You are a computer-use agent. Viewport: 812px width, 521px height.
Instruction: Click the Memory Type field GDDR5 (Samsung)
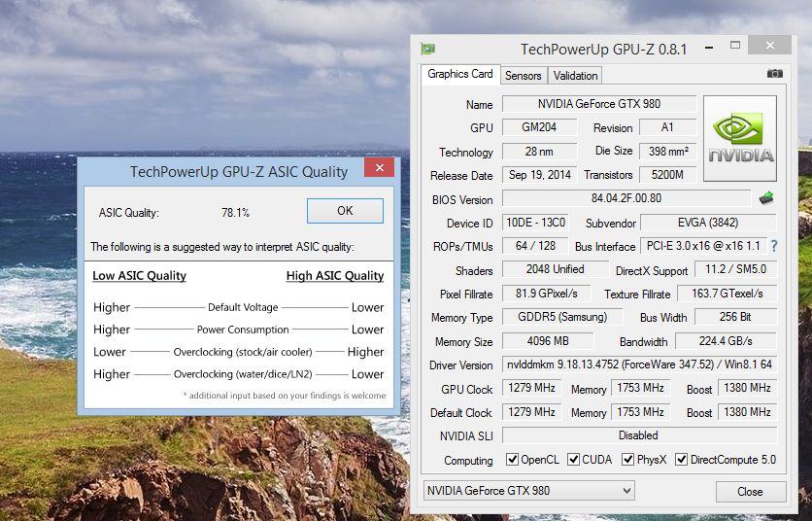point(562,317)
